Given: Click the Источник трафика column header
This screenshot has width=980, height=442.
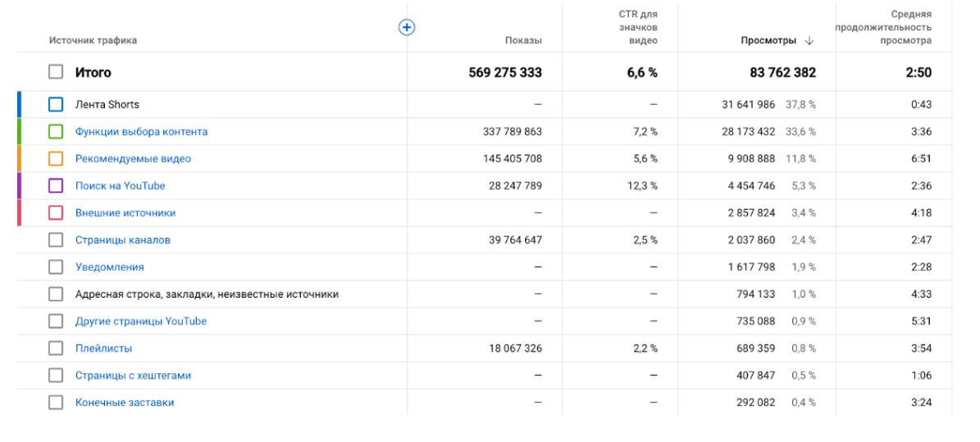Looking at the screenshot, I should 93,41.
